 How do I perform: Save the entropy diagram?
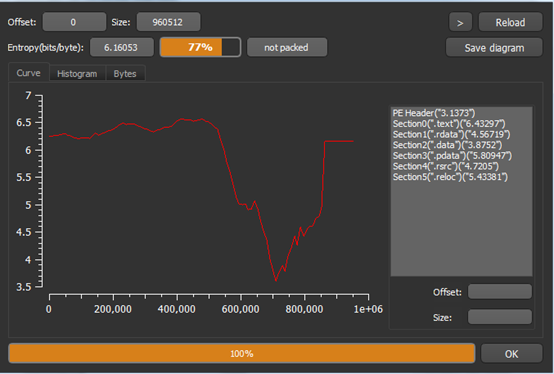(494, 48)
